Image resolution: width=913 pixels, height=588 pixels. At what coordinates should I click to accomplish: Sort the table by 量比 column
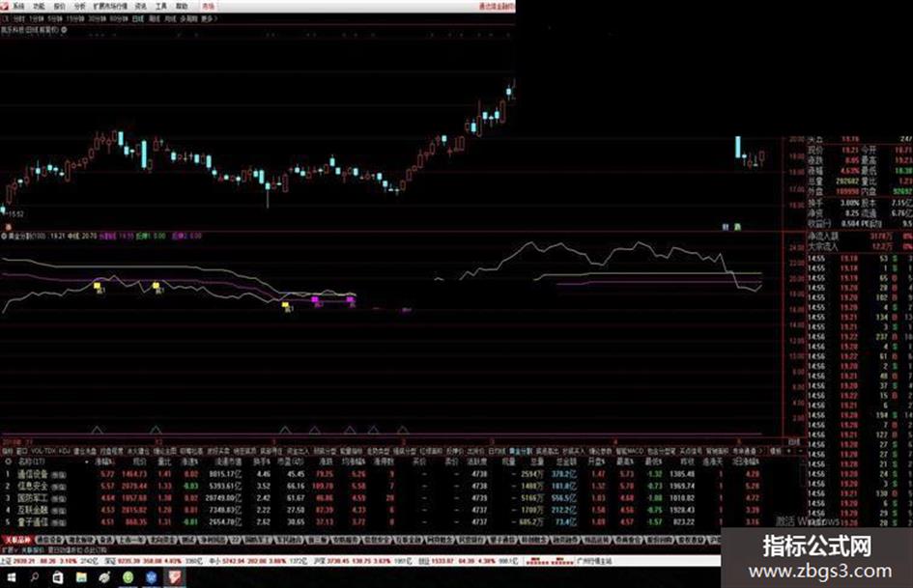pyautogui.click(x=165, y=462)
